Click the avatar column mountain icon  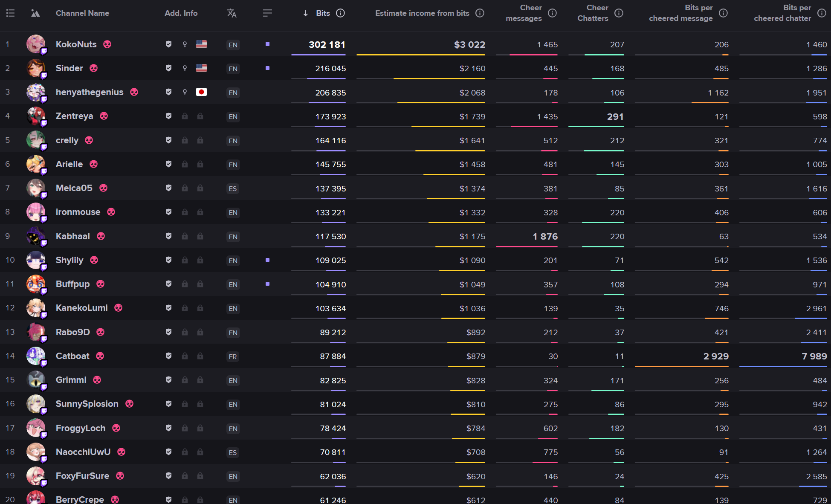pyautogui.click(x=35, y=13)
